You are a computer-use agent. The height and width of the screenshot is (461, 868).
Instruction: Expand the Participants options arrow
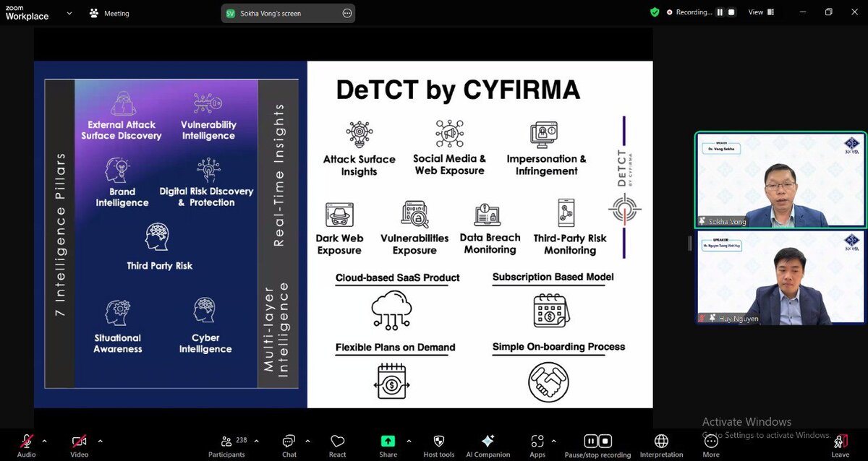pyautogui.click(x=256, y=441)
